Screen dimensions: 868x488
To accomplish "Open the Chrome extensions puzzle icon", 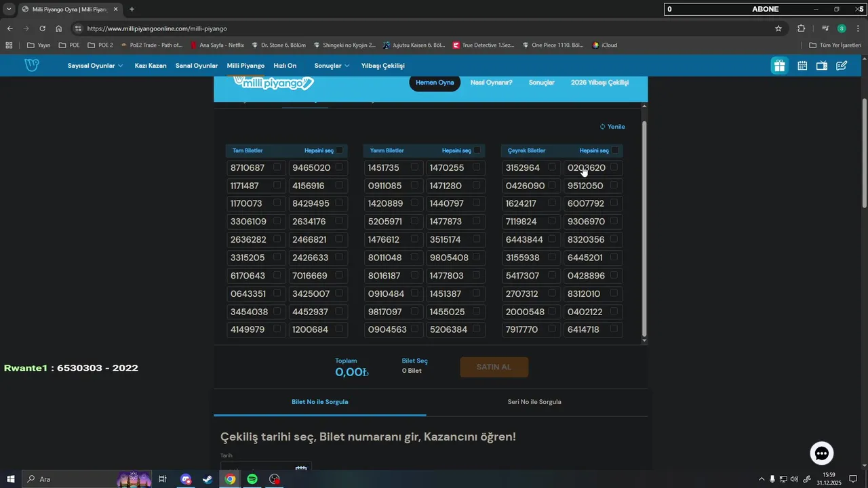I will (x=802, y=28).
